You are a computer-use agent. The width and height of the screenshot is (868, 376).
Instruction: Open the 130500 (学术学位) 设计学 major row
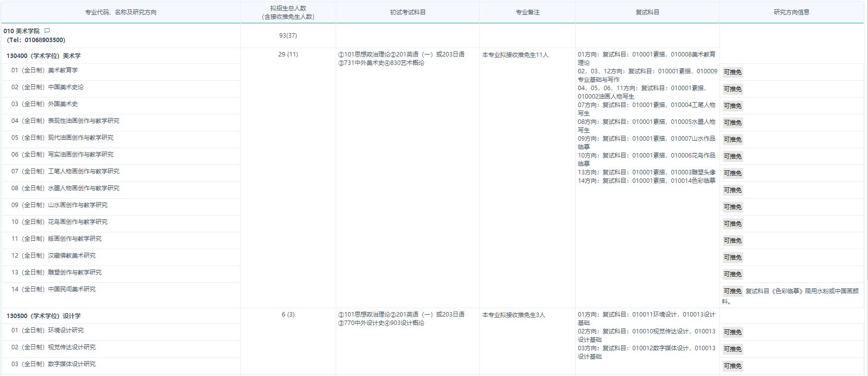pyautogui.click(x=44, y=316)
